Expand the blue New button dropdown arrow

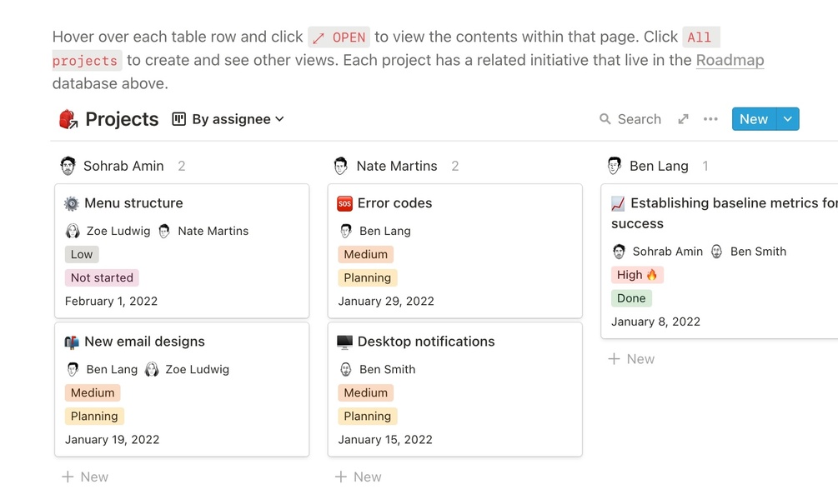click(788, 119)
